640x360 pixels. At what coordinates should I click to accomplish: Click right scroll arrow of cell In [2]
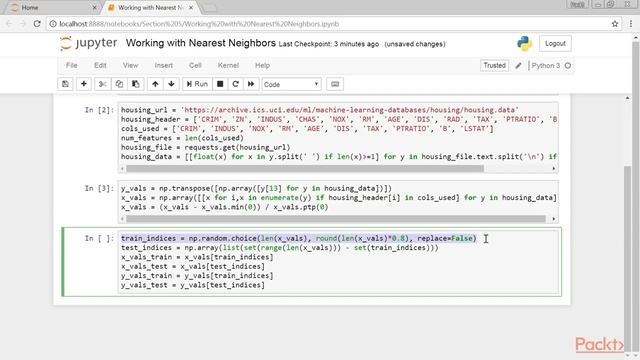pyautogui.click(x=554, y=168)
